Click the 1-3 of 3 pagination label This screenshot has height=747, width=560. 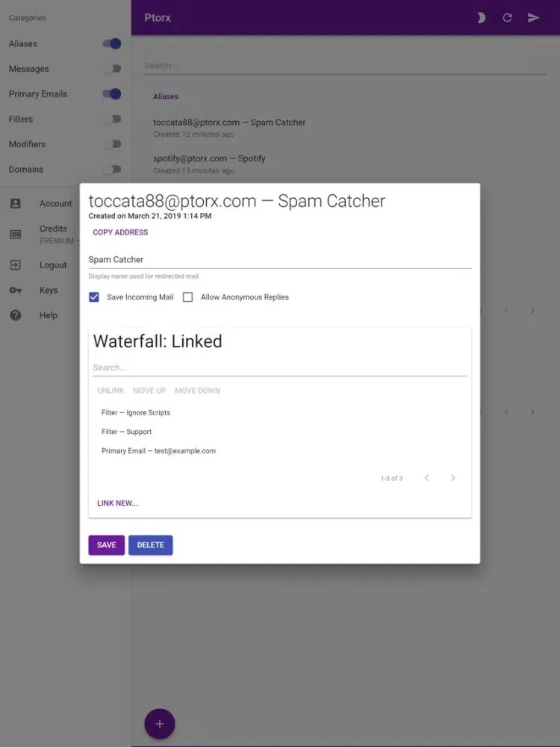391,478
